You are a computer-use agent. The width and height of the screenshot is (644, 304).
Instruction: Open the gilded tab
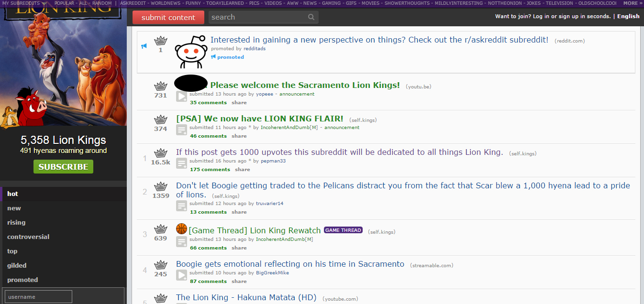click(17, 266)
